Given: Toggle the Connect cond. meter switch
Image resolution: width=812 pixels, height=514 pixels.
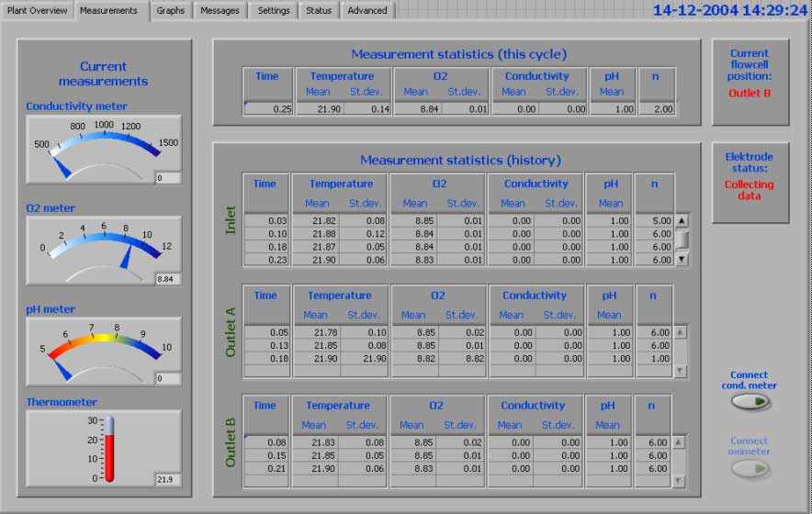Looking at the screenshot, I should click(x=750, y=401).
